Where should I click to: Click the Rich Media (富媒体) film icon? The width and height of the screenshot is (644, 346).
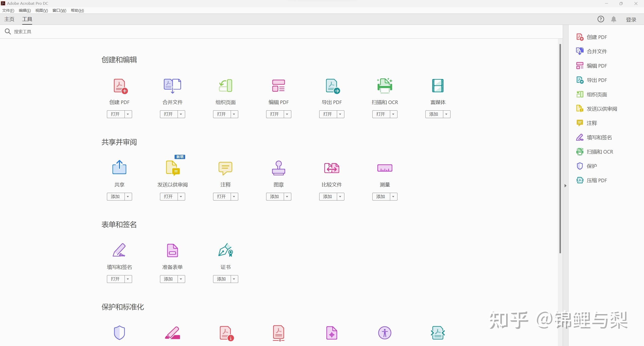(438, 86)
